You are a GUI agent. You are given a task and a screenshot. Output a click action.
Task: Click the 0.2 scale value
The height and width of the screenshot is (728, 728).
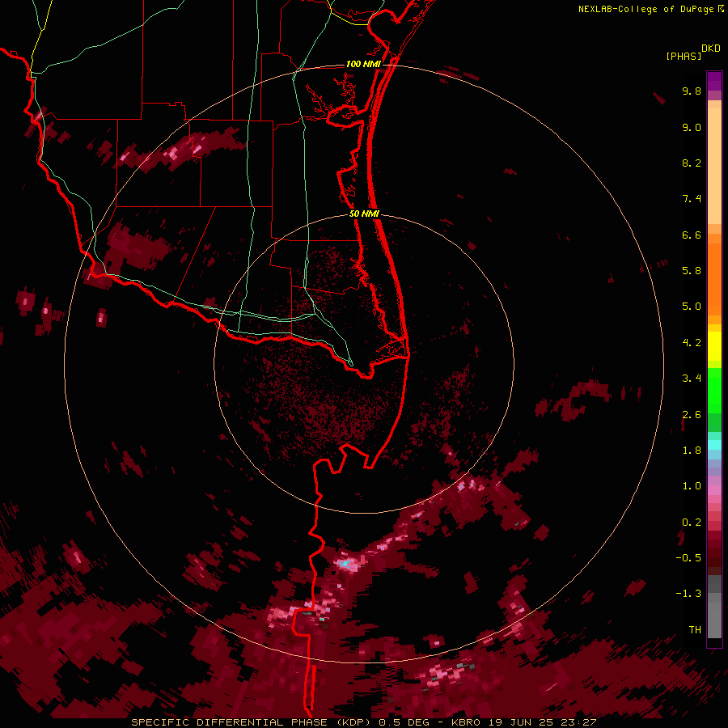point(692,523)
